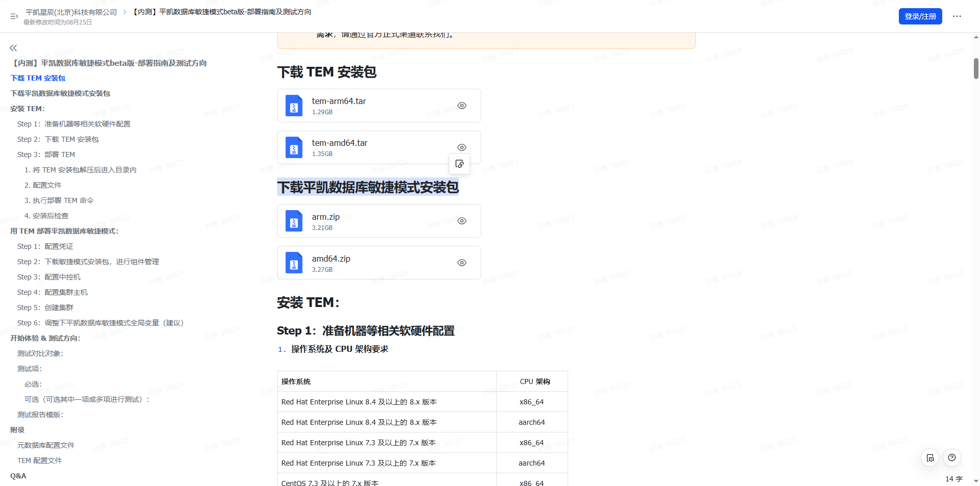
Task: Click the tem-arm64.tar file icon
Action: 293,106
